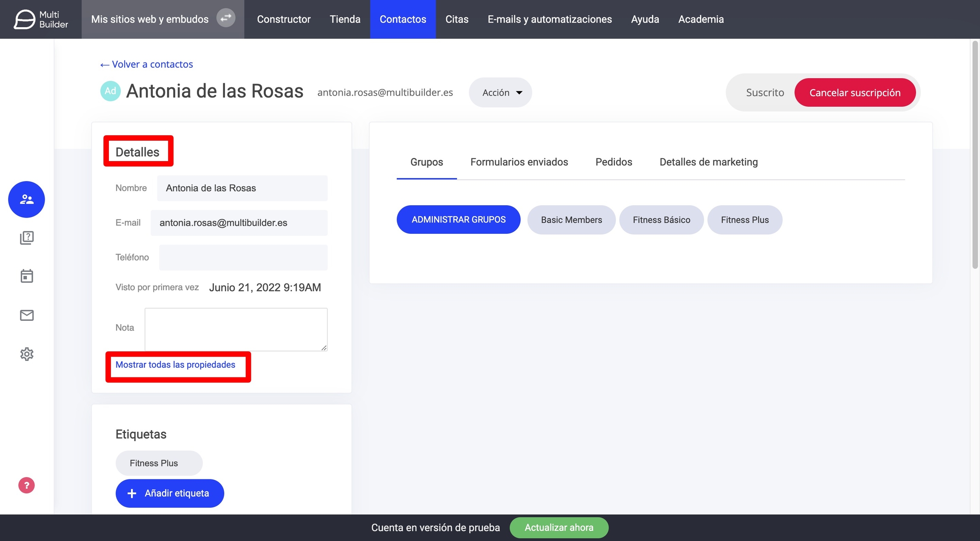Click the page vertical scrollbar

click(x=975, y=155)
